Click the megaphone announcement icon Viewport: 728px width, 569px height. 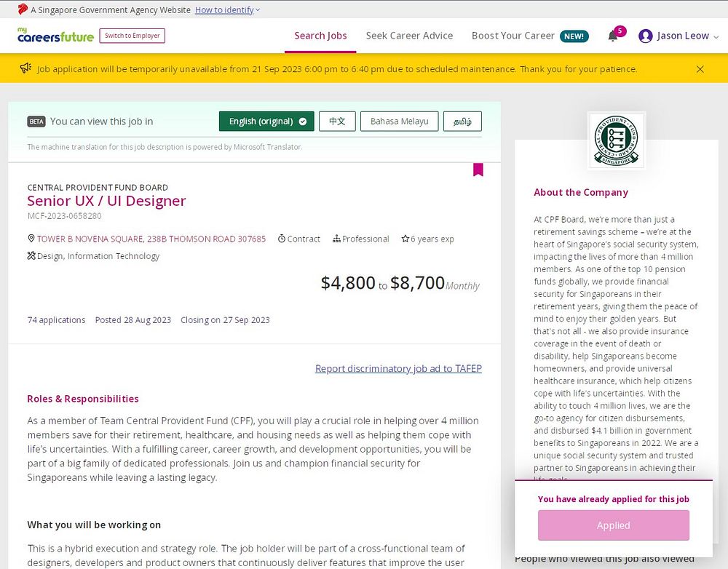[x=25, y=68]
